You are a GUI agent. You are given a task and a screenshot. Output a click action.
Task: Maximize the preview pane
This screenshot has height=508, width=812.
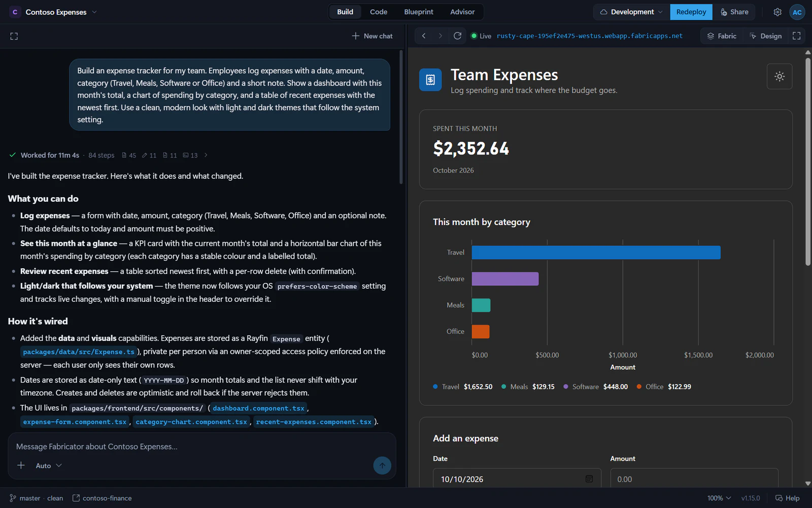click(x=797, y=36)
